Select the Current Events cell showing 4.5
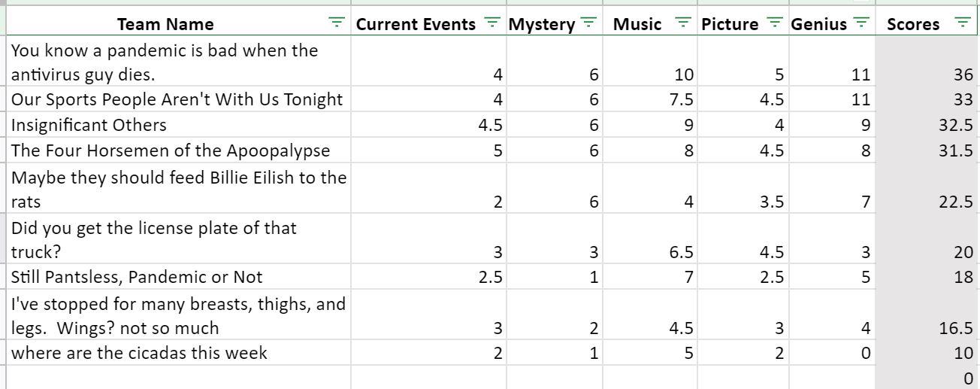Viewport: 980px width, 389px height. coord(428,124)
